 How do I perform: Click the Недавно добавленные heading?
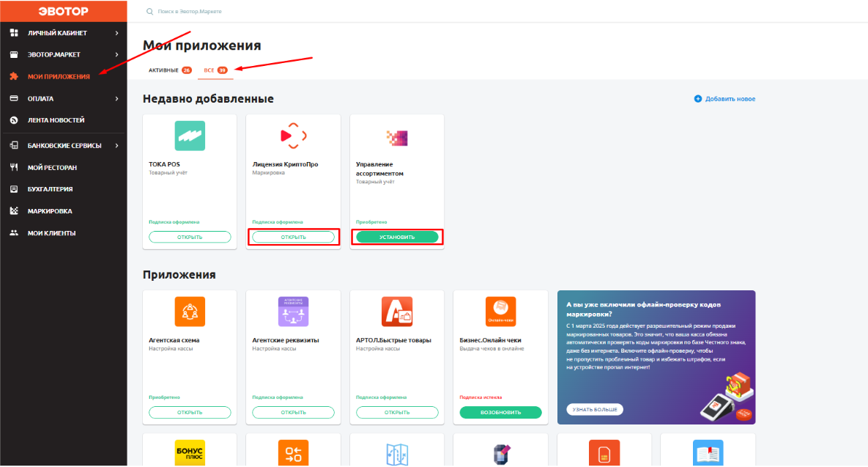point(208,99)
